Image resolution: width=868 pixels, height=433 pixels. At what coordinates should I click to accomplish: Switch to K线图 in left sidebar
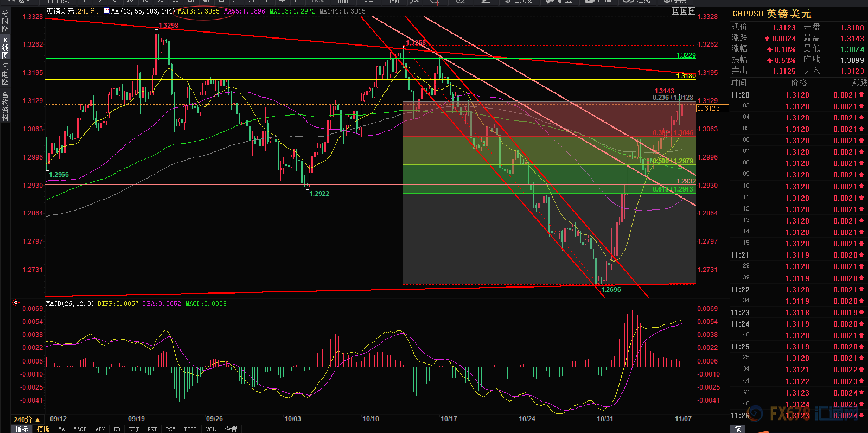[x=5, y=48]
